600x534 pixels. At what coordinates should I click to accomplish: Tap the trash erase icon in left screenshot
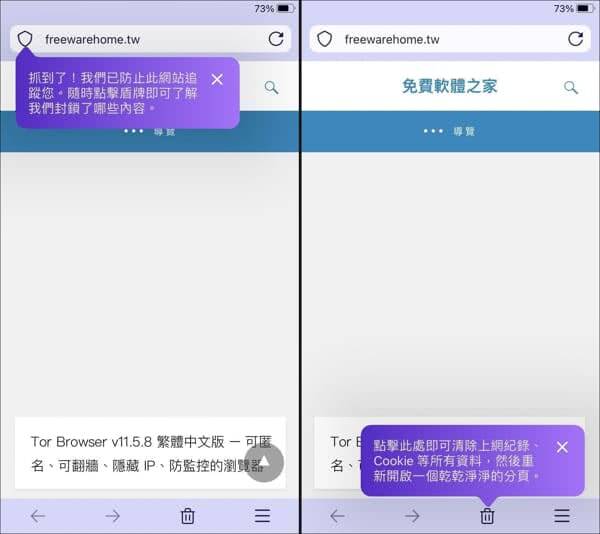[x=188, y=516]
